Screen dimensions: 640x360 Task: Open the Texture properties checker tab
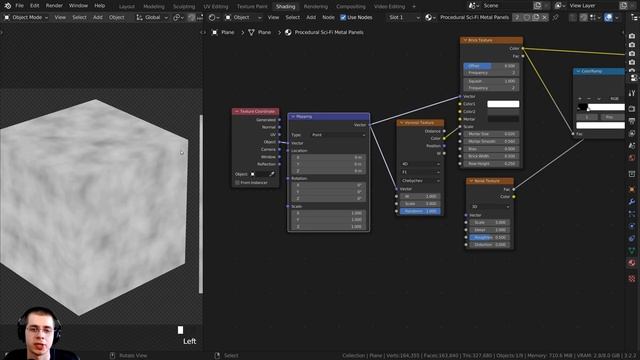pos(632,278)
